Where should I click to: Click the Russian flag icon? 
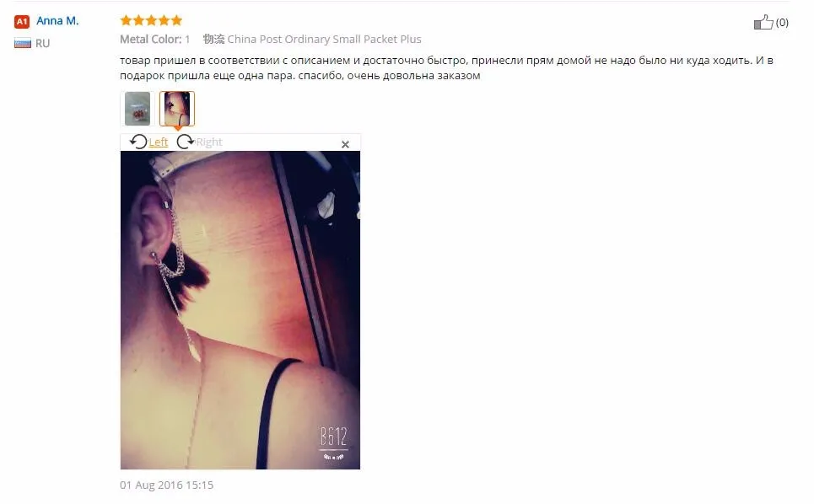pos(22,43)
